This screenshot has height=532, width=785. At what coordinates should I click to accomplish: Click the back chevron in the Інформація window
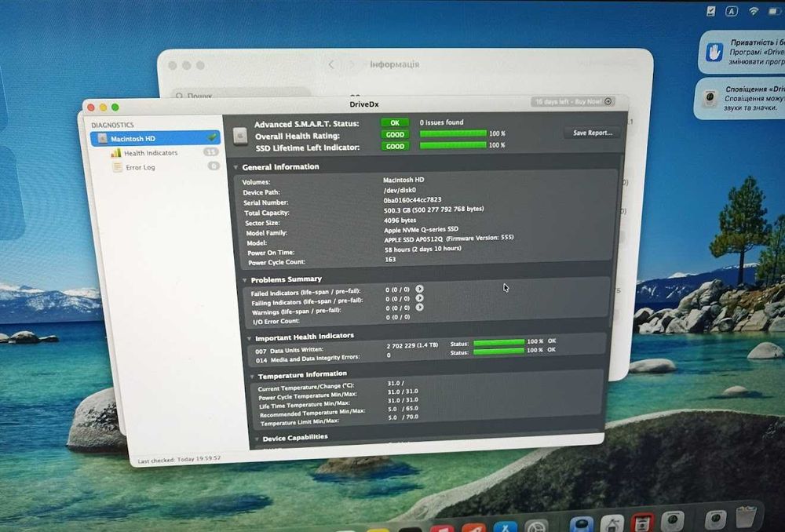click(x=331, y=64)
